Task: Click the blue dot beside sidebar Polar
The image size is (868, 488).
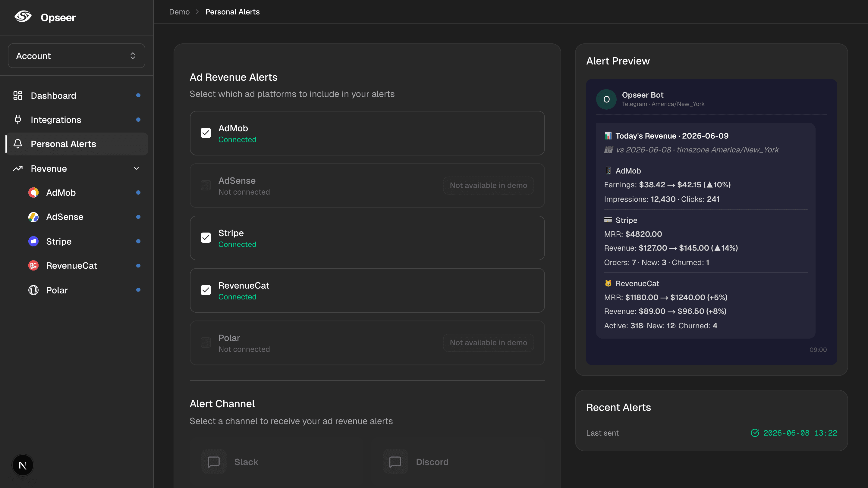Action: (138, 290)
